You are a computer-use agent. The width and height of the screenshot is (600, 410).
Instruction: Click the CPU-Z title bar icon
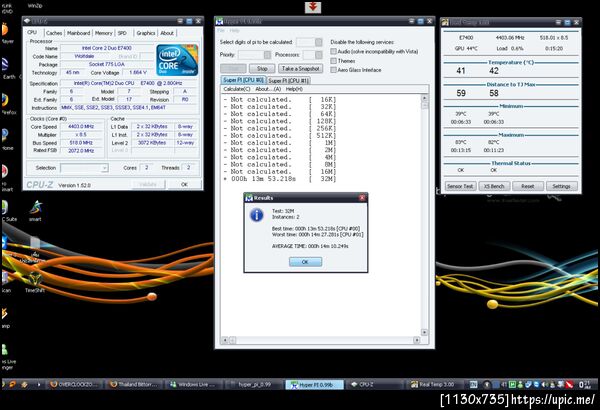click(x=28, y=21)
